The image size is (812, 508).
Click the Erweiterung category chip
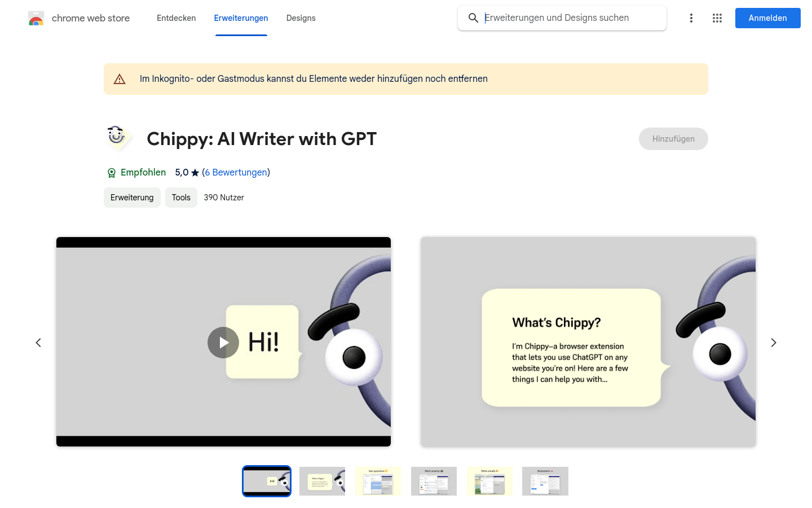(x=132, y=198)
